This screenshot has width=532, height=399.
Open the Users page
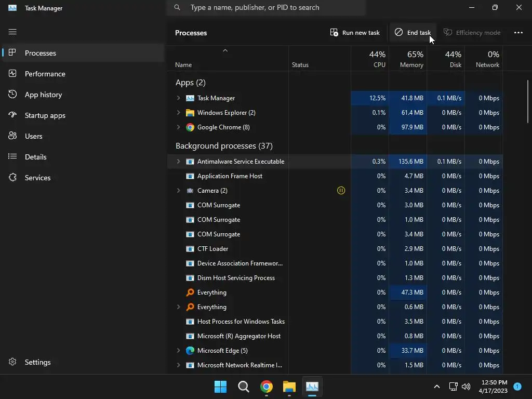(83, 136)
